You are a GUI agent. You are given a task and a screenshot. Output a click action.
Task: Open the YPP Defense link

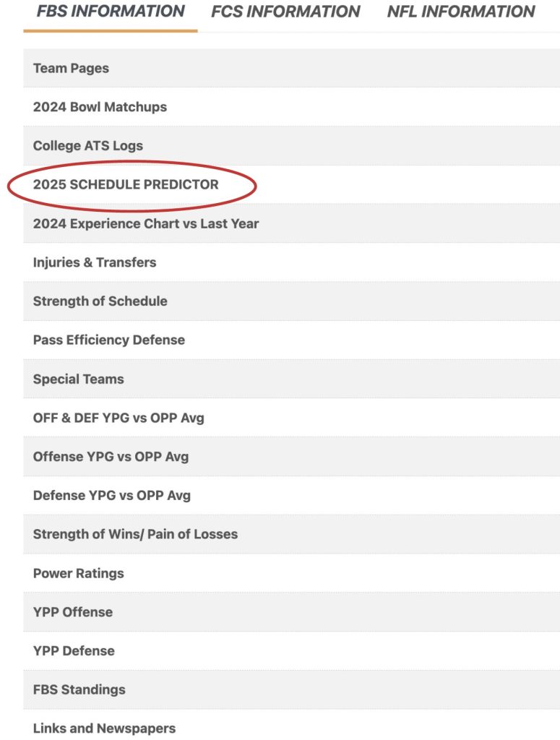[x=74, y=652]
